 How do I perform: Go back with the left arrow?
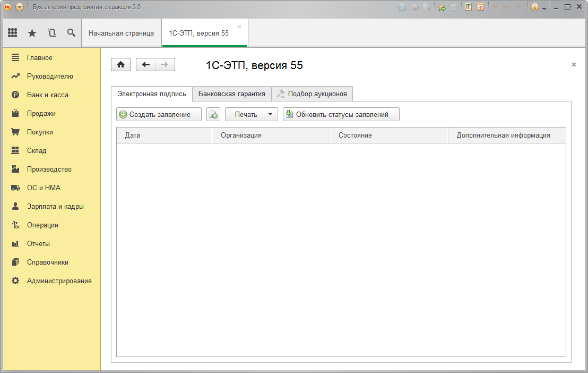[x=146, y=65]
